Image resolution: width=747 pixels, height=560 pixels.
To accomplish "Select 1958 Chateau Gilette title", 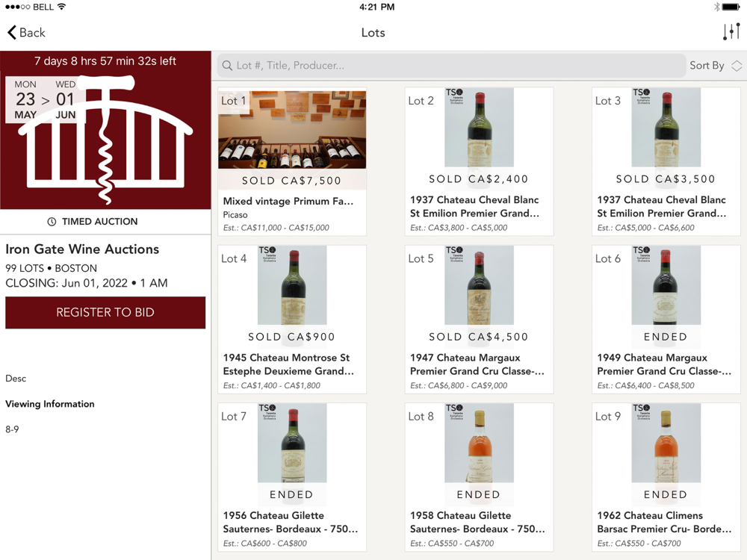I will [477, 522].
